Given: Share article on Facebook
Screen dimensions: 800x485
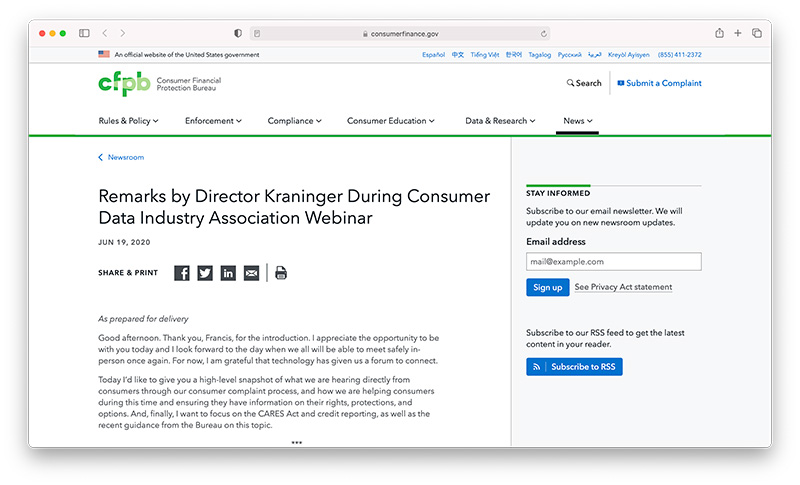Looking at the screenshot, I should pyautogui.click(x=182, y=273).
